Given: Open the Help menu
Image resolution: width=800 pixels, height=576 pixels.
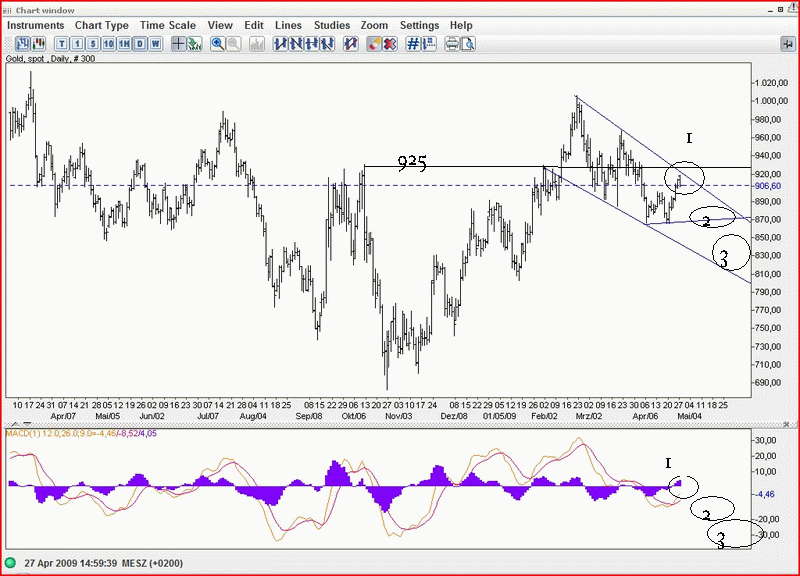Looking at the screenshot, I should (461, 25).
